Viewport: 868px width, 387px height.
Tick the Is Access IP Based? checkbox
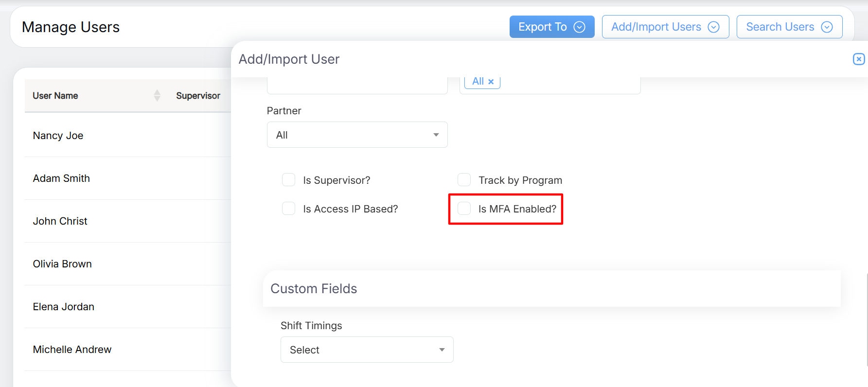click(289, 209)
